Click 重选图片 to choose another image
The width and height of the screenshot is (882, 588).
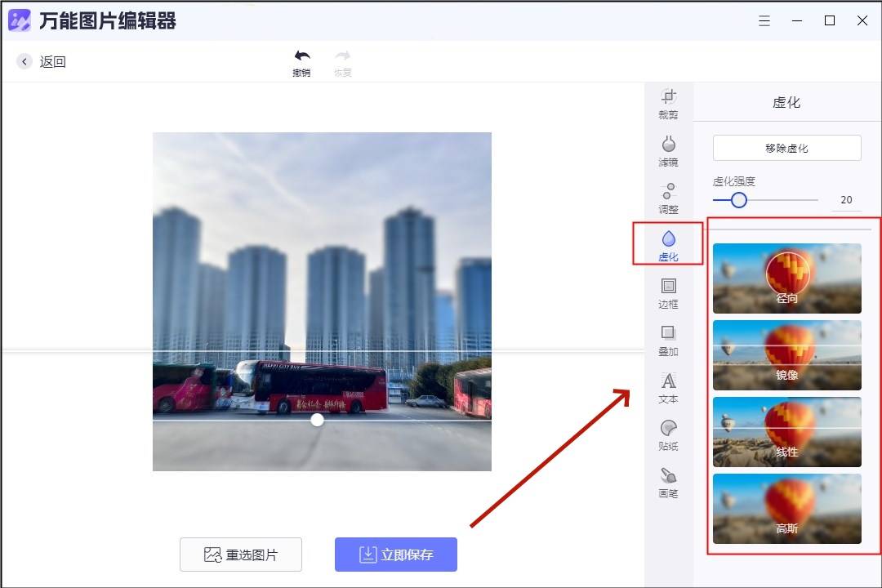point(240,554)
